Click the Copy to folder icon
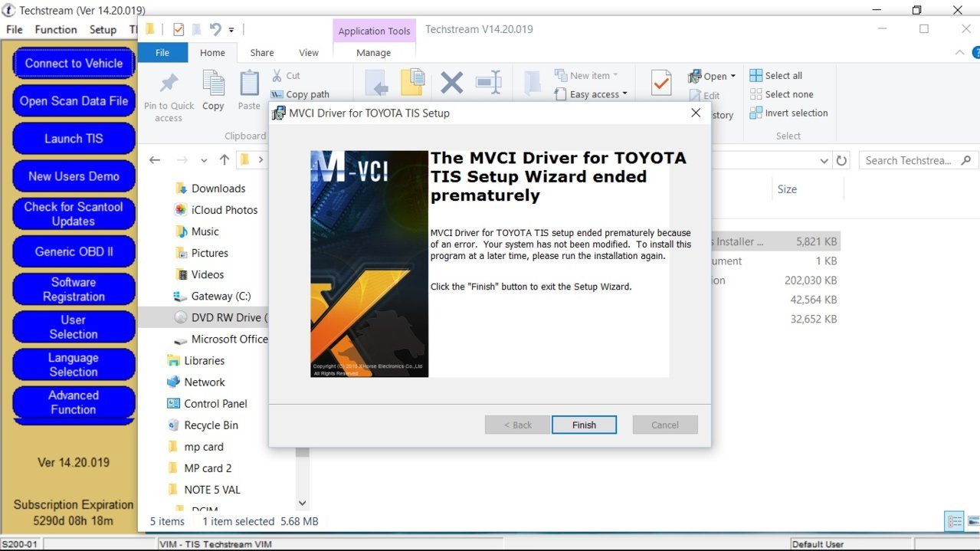 413,83
